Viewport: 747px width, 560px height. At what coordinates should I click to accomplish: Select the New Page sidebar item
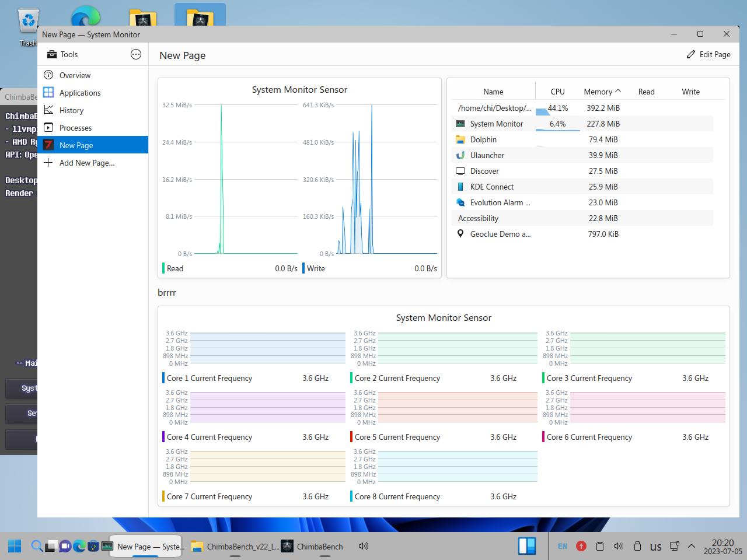[x=76, y=145]
